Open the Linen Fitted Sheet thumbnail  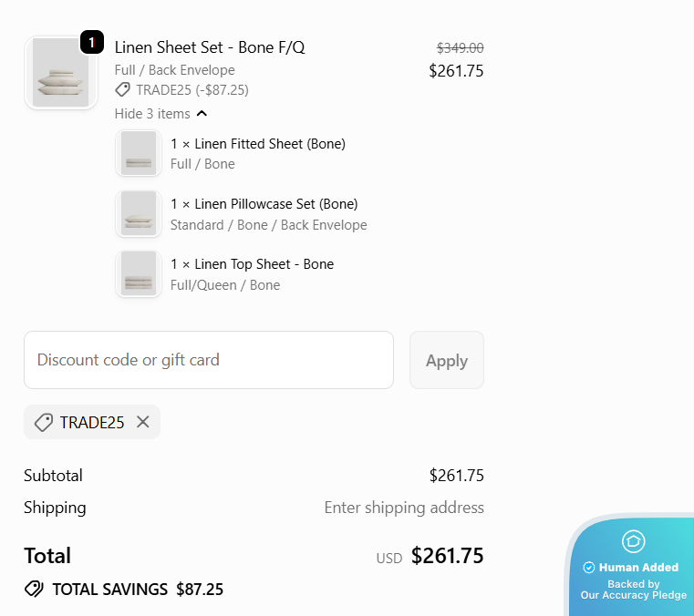point(139,153)
